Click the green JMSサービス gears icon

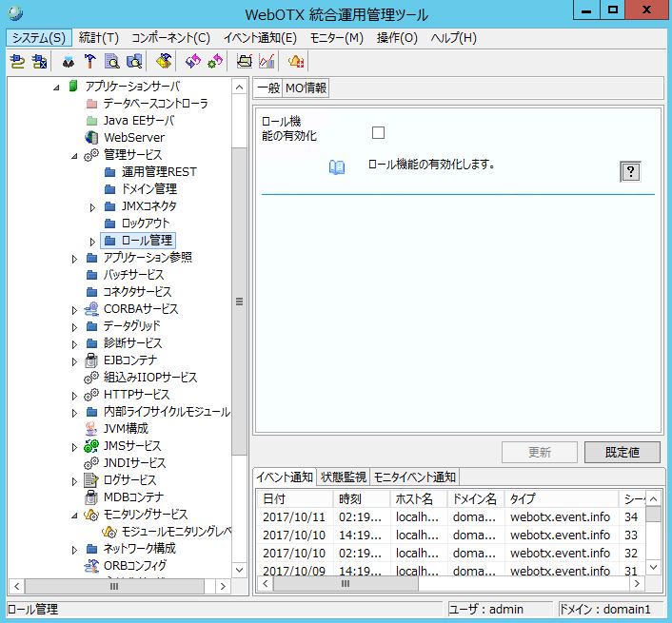point(90,446)
